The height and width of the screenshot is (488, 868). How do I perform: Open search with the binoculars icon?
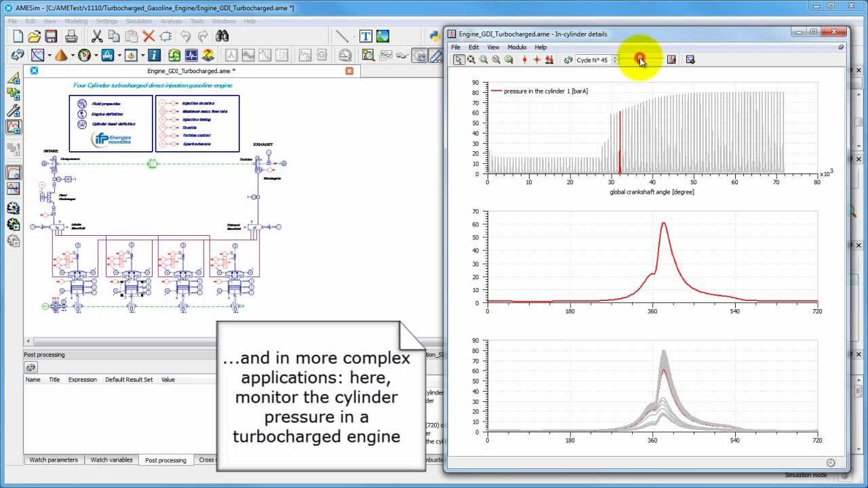point(222,37)
